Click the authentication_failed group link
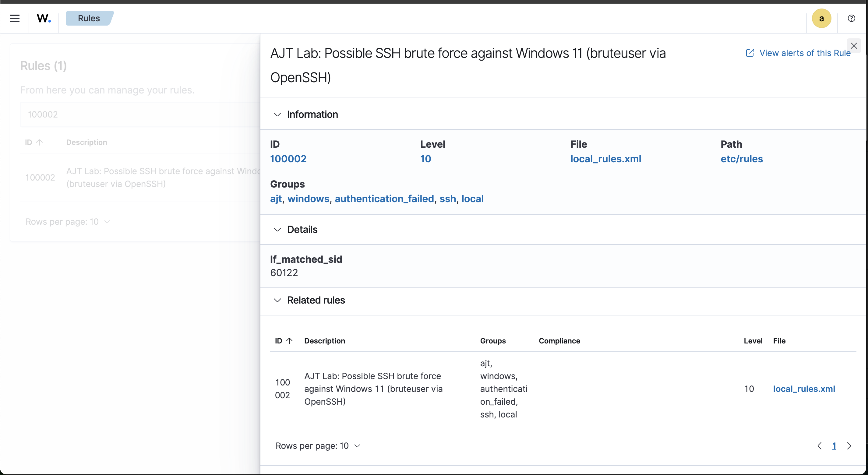The image size is (868, 475). [384, 199]
